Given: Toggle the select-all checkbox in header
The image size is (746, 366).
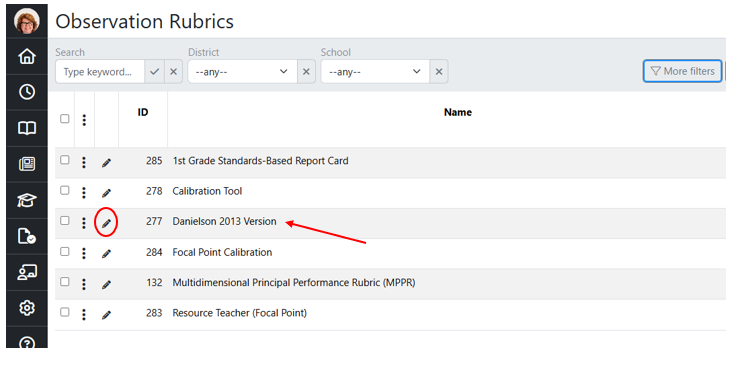Looking at the screenshot, I should [65, 119].
